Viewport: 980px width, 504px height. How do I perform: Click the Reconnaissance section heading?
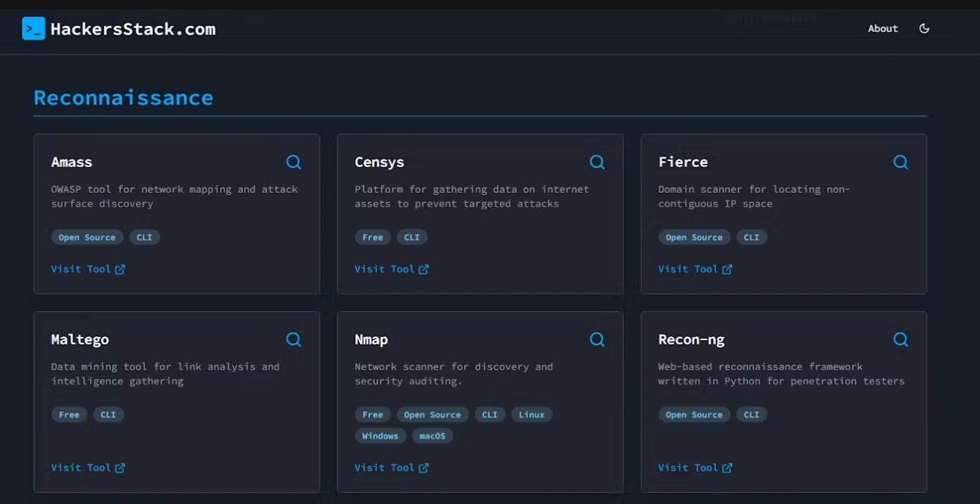coord(123,98)
